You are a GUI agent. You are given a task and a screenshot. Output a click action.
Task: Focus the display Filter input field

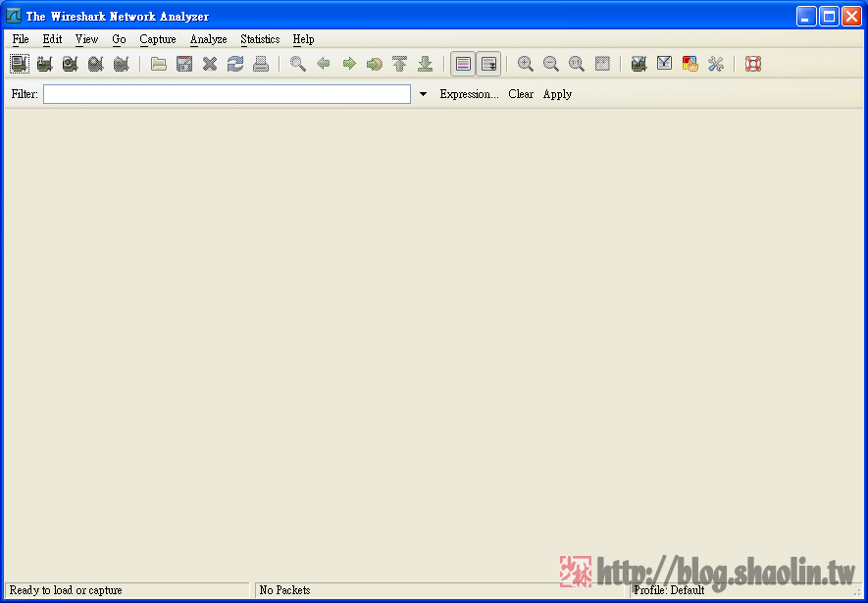point(227,94)
